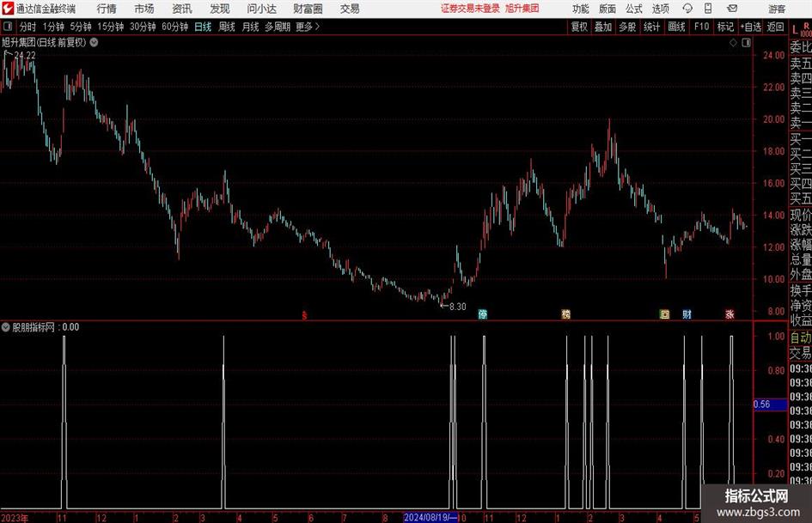812x523 pixels.
Task: Open the 版面 menu
Action: 607,9
